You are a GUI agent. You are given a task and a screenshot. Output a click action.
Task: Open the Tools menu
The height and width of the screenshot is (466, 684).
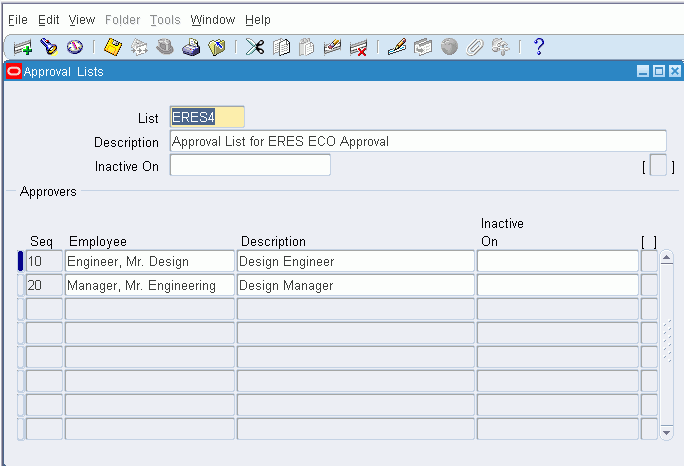(x=165, y=20)
